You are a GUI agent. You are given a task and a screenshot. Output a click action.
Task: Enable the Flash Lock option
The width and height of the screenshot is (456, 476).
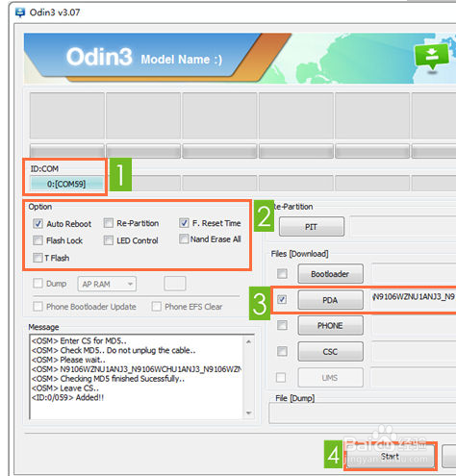click(x=38, y=240)
